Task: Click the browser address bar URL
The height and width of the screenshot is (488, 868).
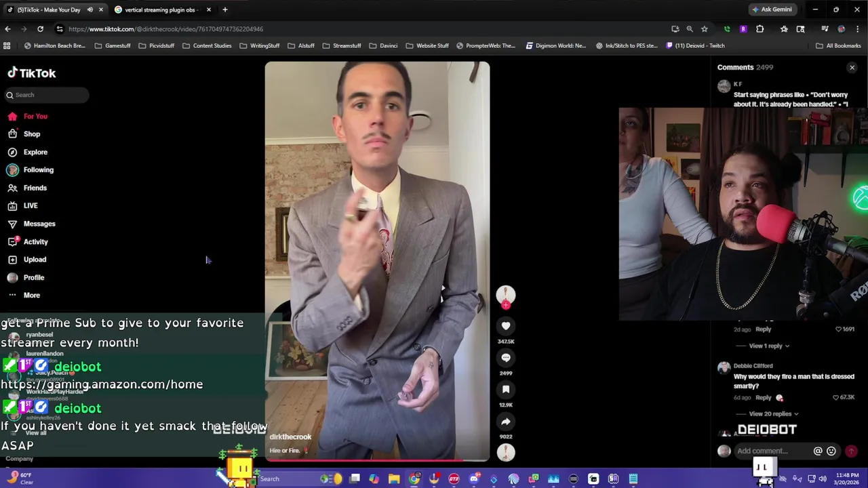Action: click(165, 29)
